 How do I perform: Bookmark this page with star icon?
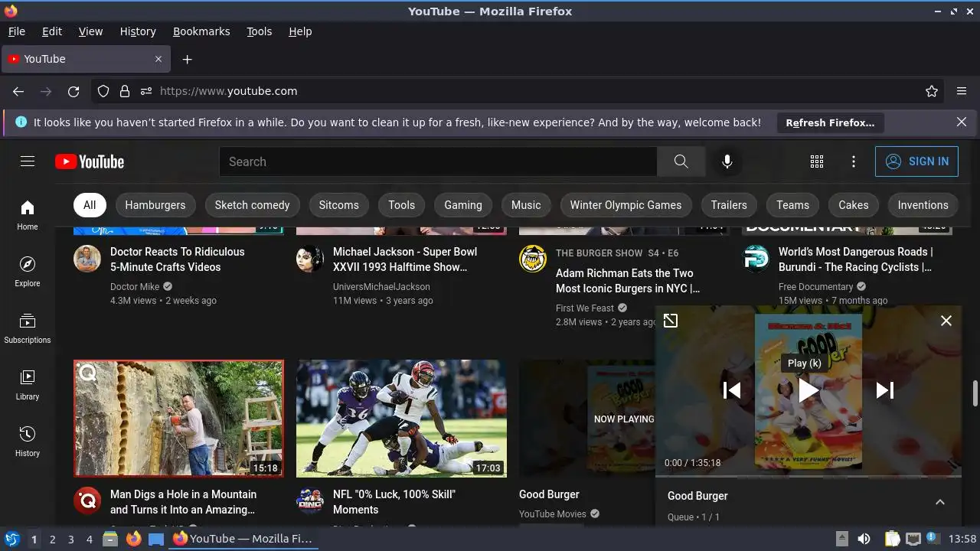932,91
